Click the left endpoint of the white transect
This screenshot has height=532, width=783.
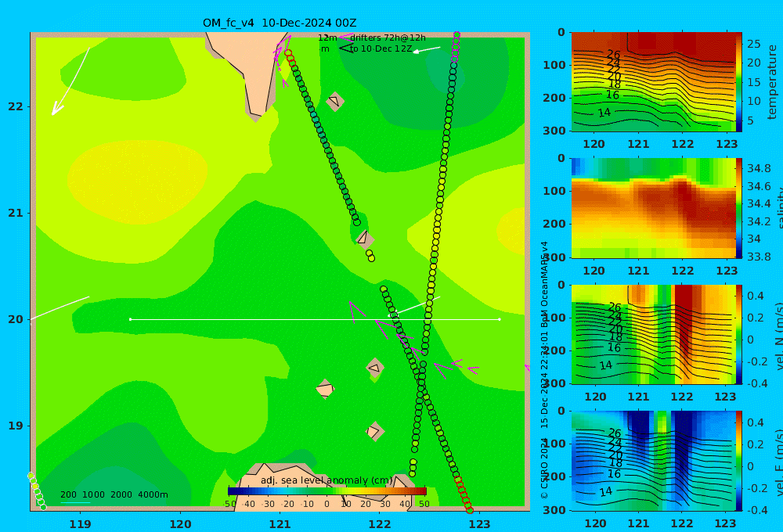pyautogui.click(x=131, y=319)
